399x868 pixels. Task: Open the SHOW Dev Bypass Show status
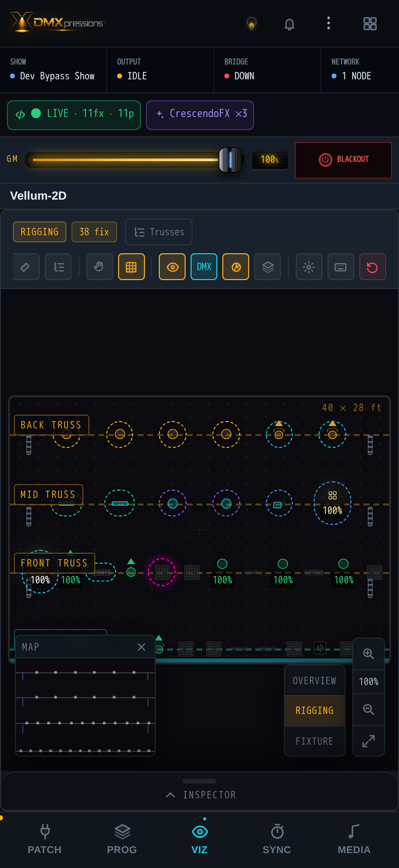pos(53,70)
